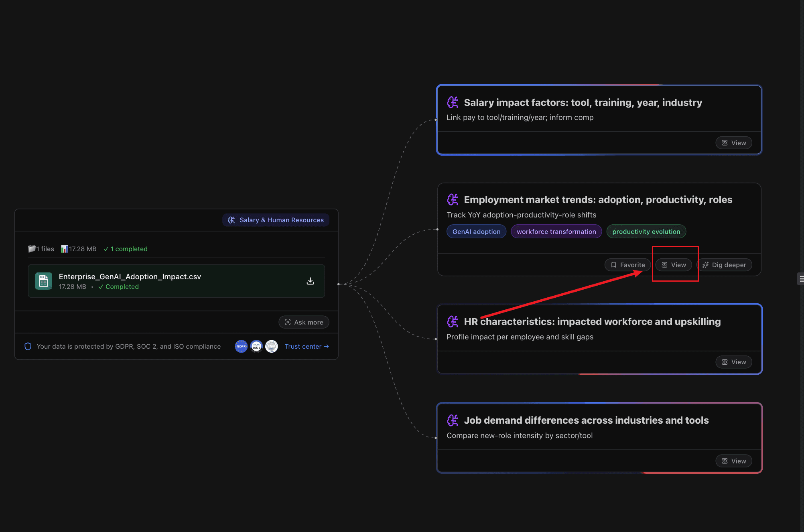The image size is (804, 532).
Task: Click the brain icon on Job demand differences
Action: tap(453, 420)
